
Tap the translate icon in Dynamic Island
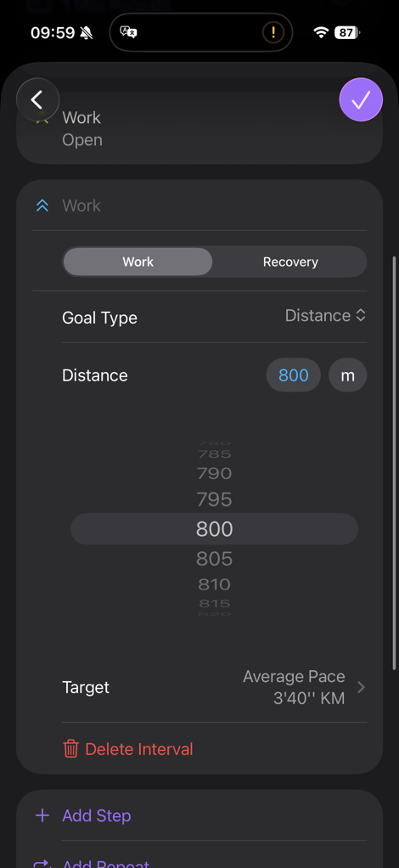(x=128, y=32)
